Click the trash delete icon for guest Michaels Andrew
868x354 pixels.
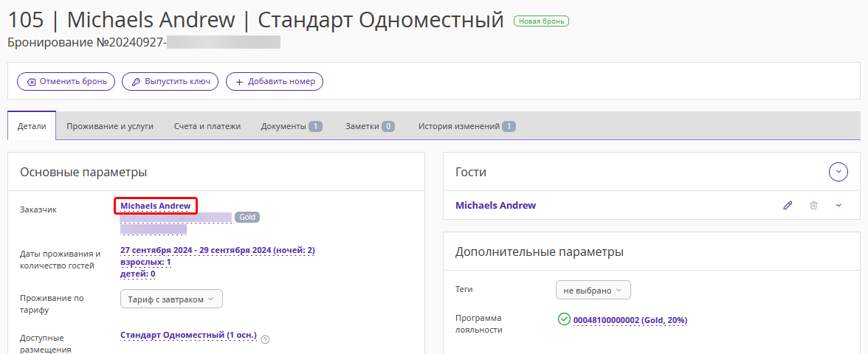813,205
